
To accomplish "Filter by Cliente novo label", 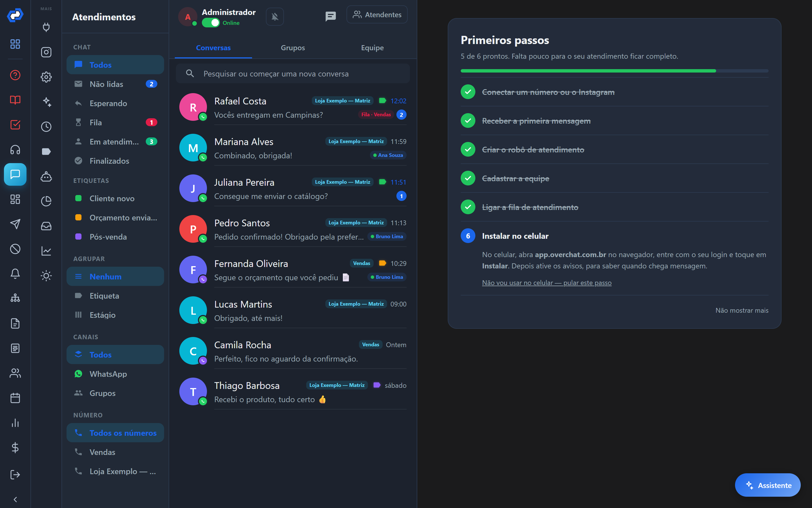I will (115, 198).
